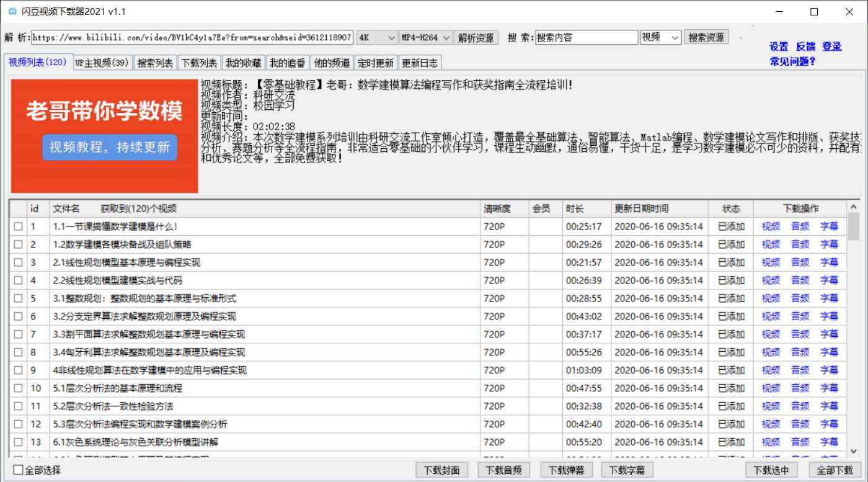Click 下载弹幕 to download danmaku
The width and height of the screenshot is (868, 482).
click(x=566, y=470)
